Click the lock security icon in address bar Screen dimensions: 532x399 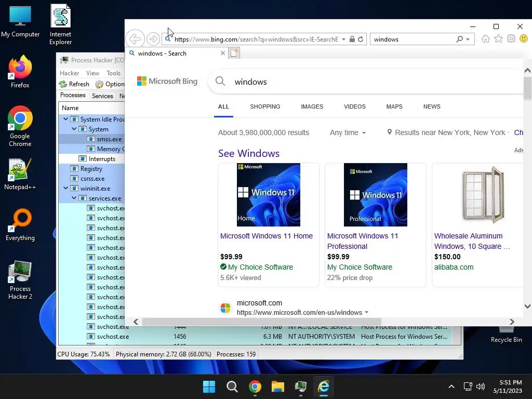(x=352, y=39)
